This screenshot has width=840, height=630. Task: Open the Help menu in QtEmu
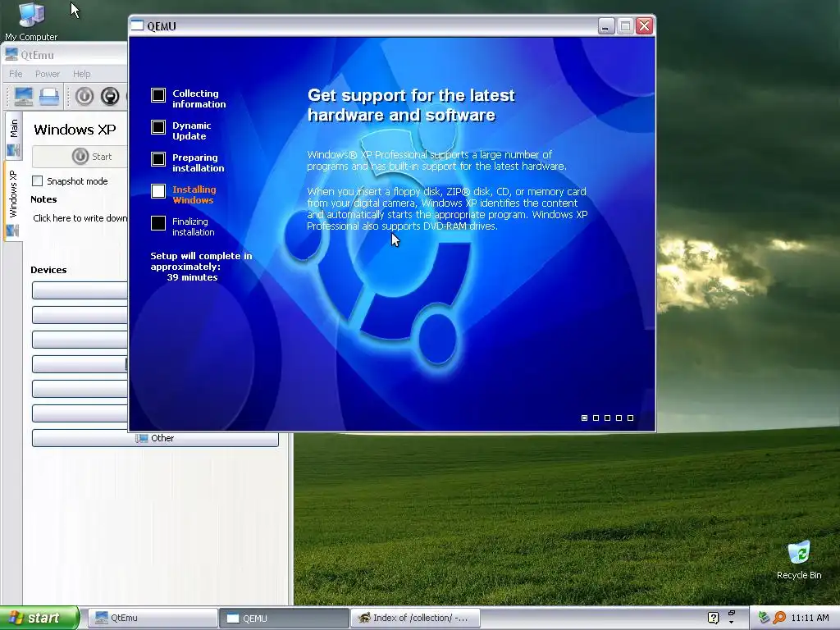coord(81,74)
